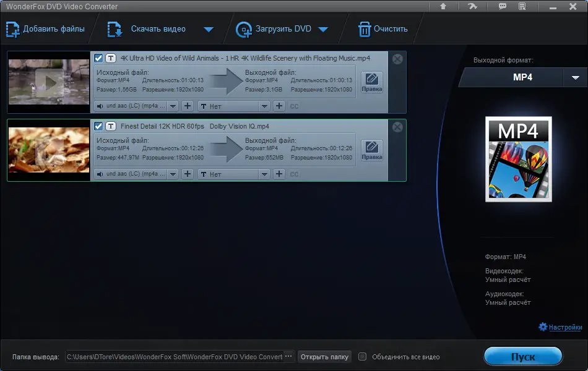Expand the output format dropdown arrow

[576, 77]
